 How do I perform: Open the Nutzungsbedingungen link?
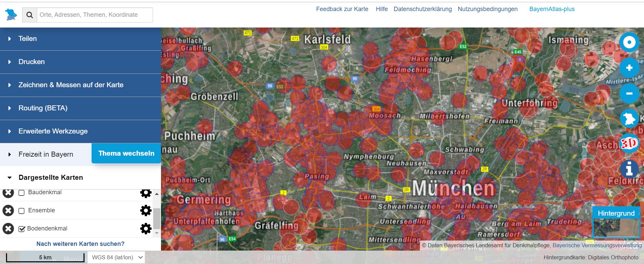tap(488, 9)
